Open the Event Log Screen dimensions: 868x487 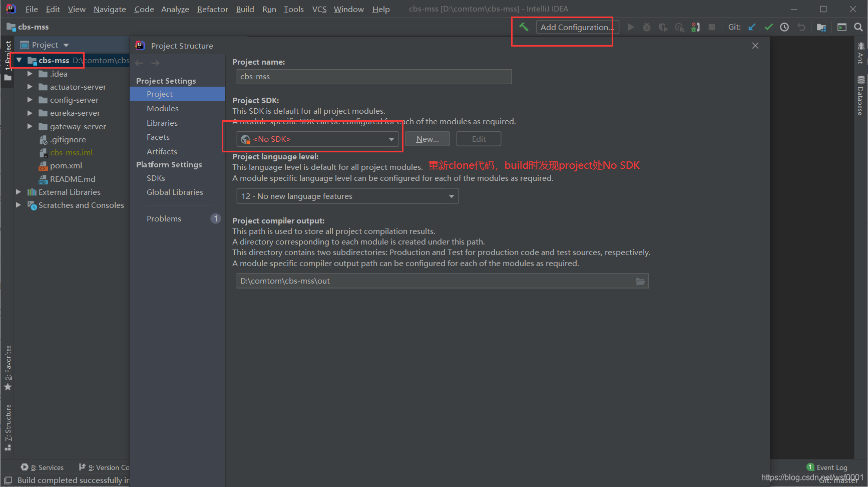[827, 467]
